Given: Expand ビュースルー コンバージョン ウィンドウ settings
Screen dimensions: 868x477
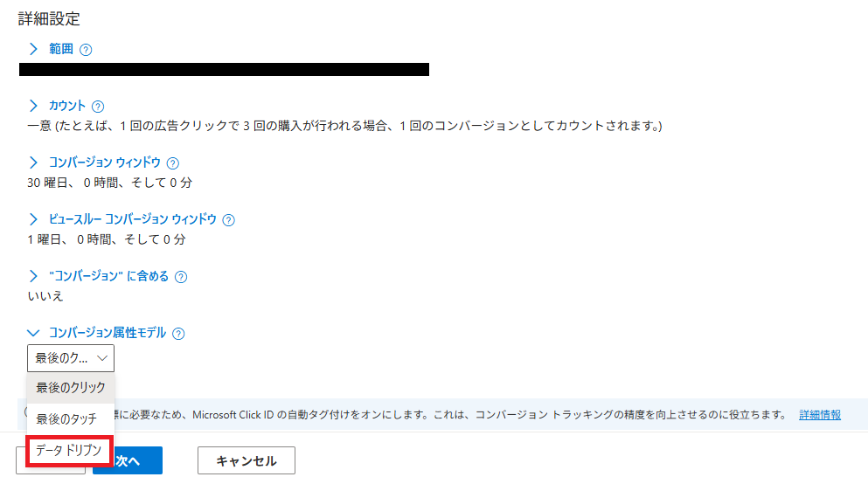Looking at the screenshot, I should 33,219.
